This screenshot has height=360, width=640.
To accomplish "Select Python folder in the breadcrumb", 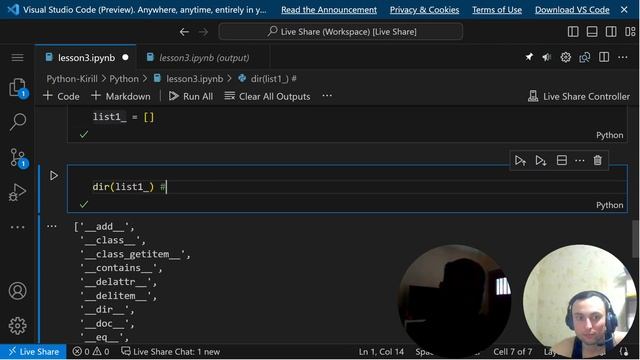I will tap(124, 79).
